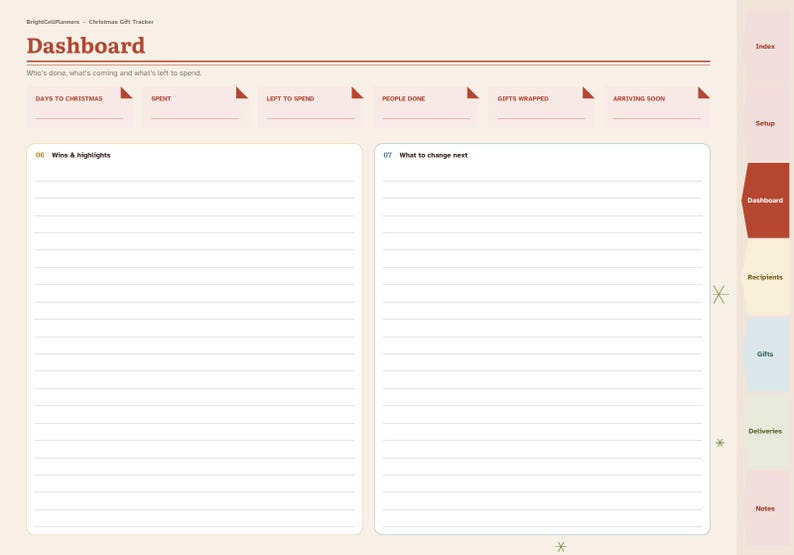
Task: Click the corner fold on Gifts Wrapped card
Action: 587,94
